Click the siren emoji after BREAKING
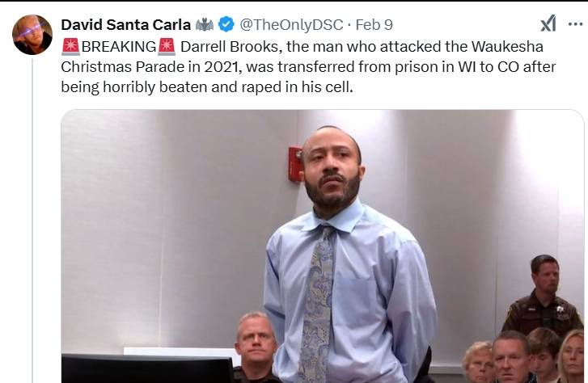 click(x=167, y=47)
